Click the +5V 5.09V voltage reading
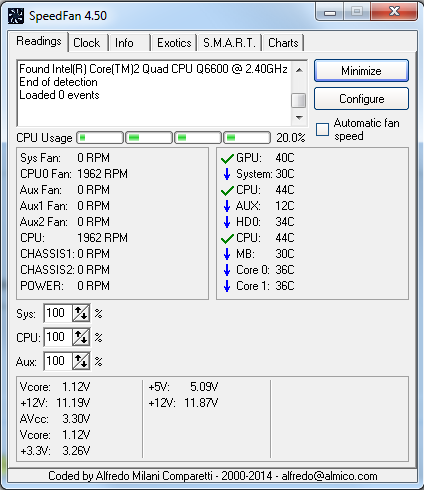The image size is (424, 490). [183, 387]
